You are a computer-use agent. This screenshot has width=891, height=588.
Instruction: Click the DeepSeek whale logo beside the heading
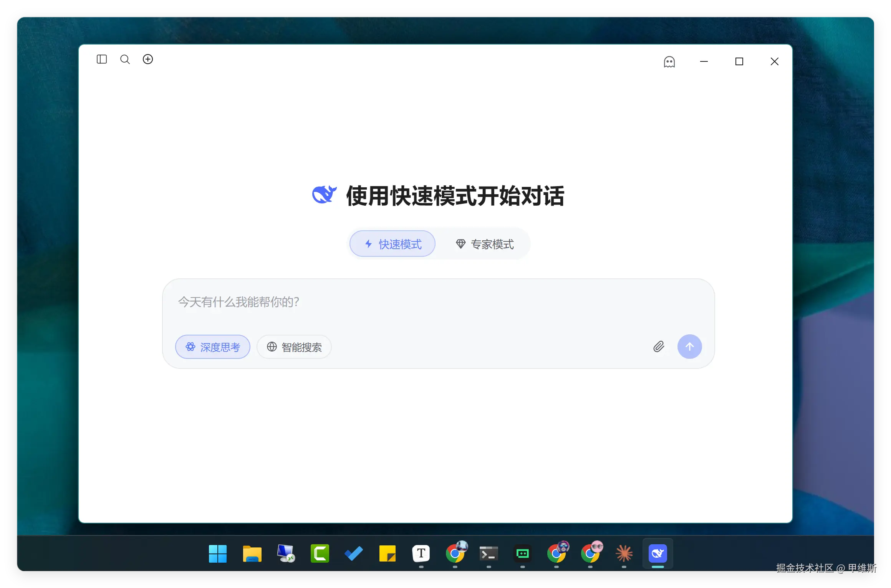324,195
